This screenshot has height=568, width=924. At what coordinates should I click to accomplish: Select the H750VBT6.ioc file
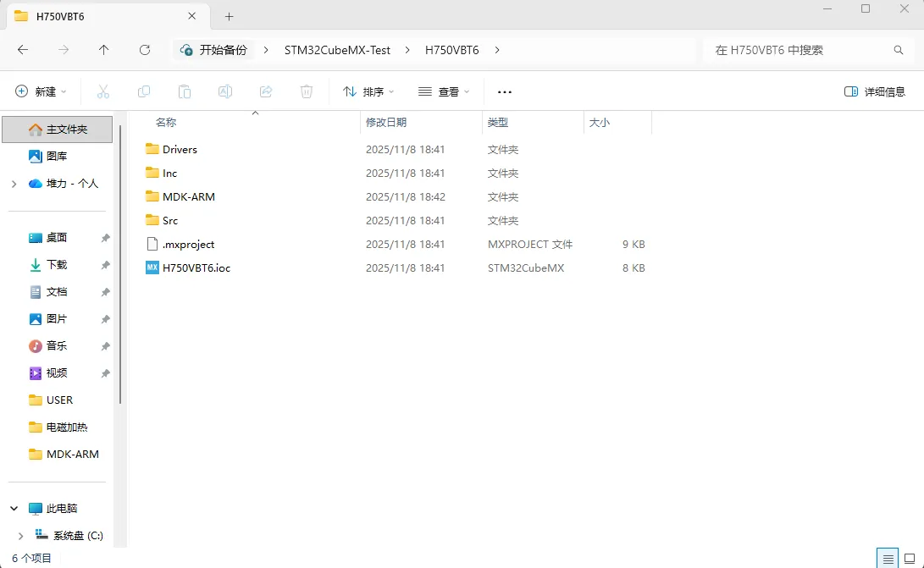click(196, 267)
